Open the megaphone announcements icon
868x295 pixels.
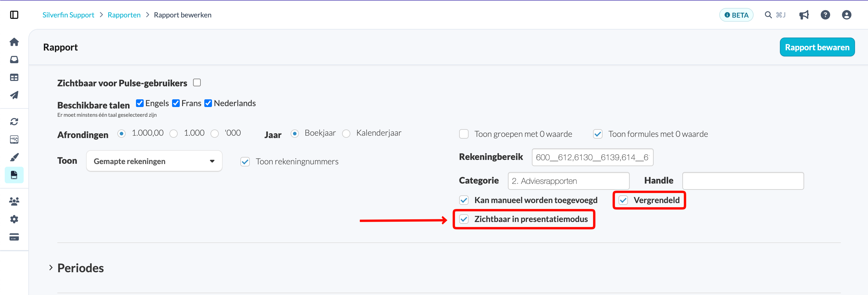[x=804, y=15]
